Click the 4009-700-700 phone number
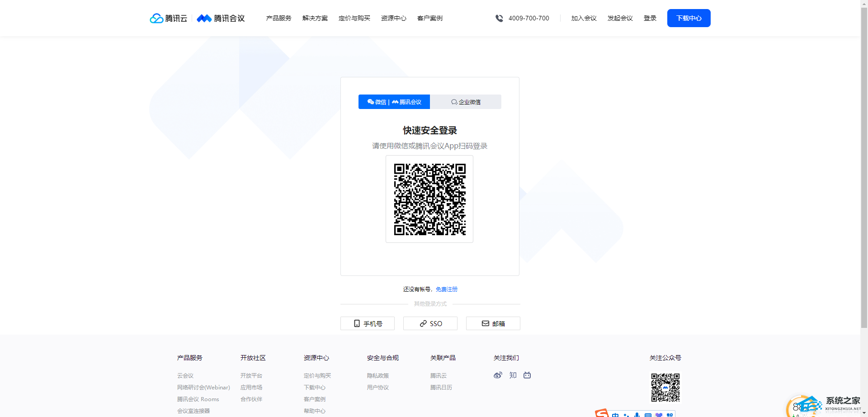The image size is (868, 417). [x=529, y=18]
